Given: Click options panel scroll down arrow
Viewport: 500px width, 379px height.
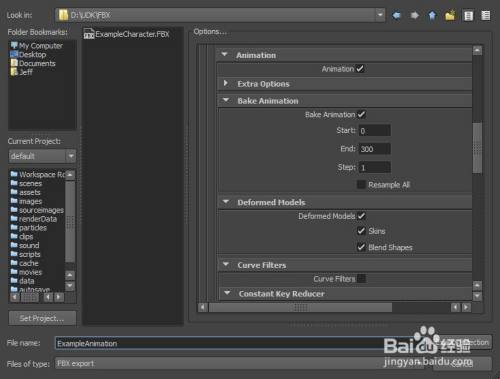Looking at the screenshot, I should tap(477, 296).
